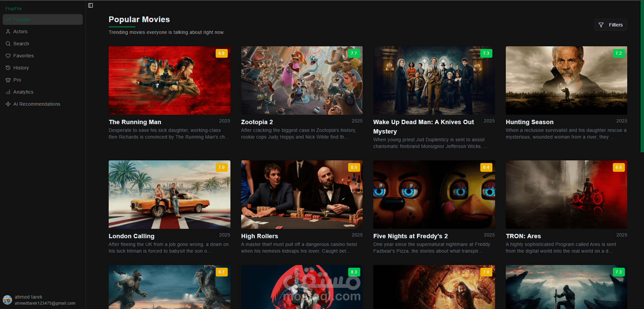Viewport: 644px width, 309px height.
Task: Open the warrior poster rated 7.0 in bottom row
Action: (434, 287)
